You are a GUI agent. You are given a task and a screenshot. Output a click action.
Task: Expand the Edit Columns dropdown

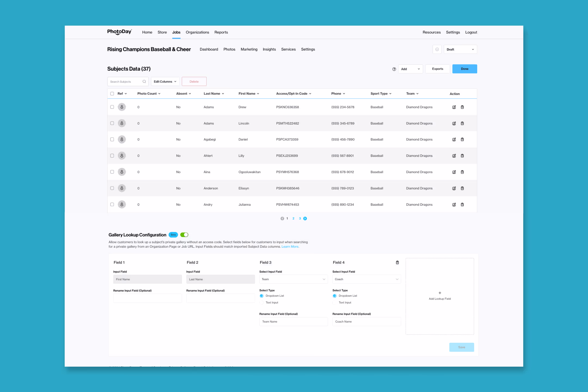[165, 82]
